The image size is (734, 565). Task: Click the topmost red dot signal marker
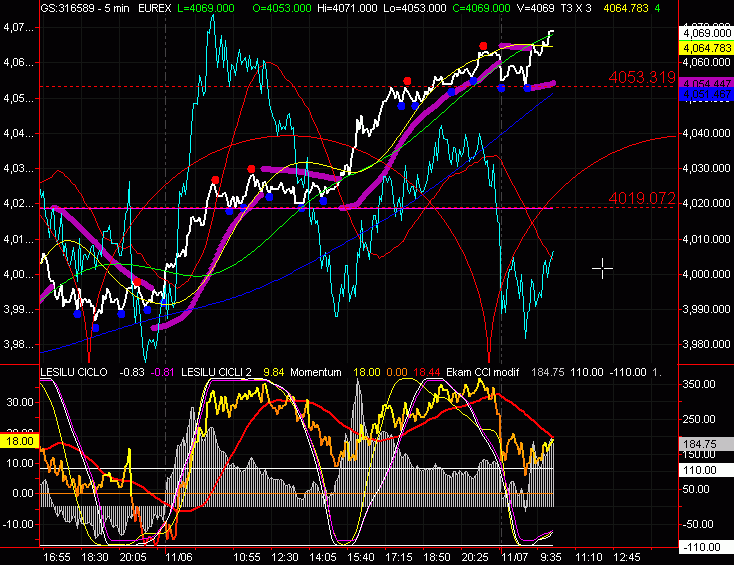[x=483, y=46]
